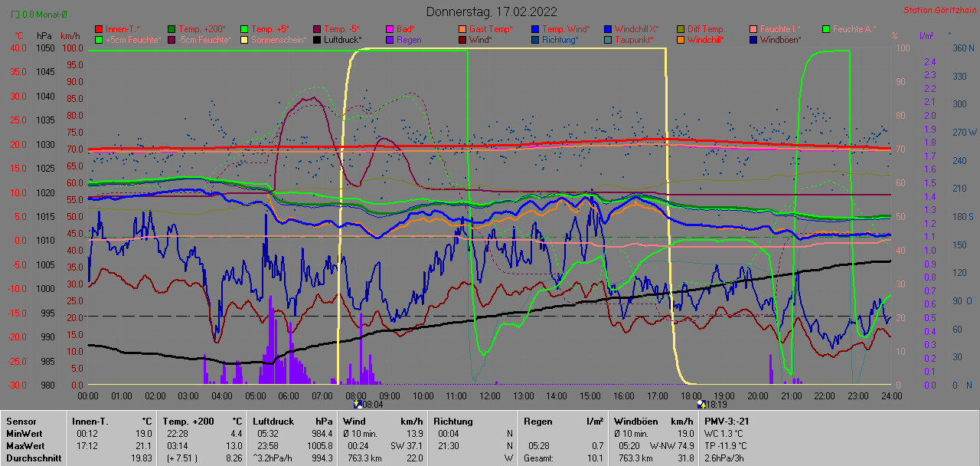Click the (+ 7.51 ) deviation value
Viewport: 980px width, 466px height.
(x=182, y=458)
